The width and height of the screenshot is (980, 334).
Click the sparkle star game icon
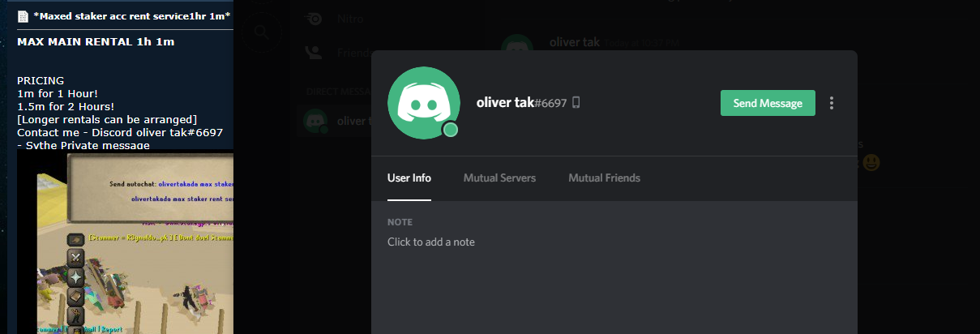[x=75, y=277]
